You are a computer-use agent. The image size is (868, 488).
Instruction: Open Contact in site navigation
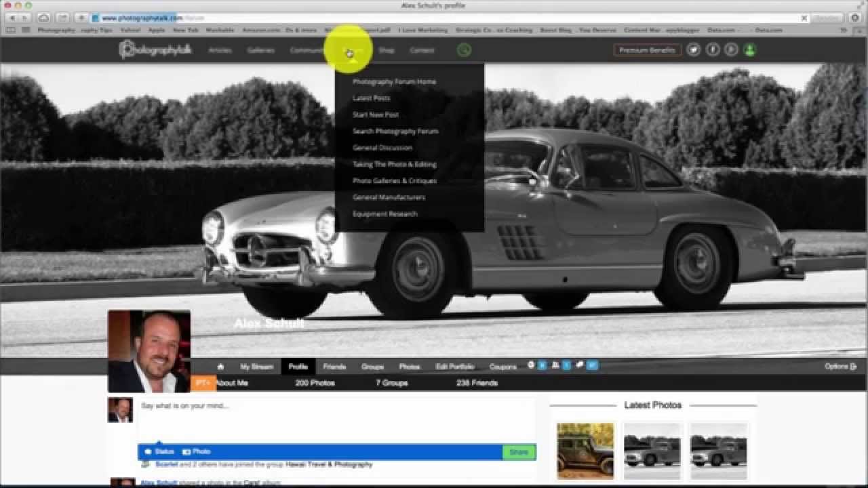[x=422, y=50]
